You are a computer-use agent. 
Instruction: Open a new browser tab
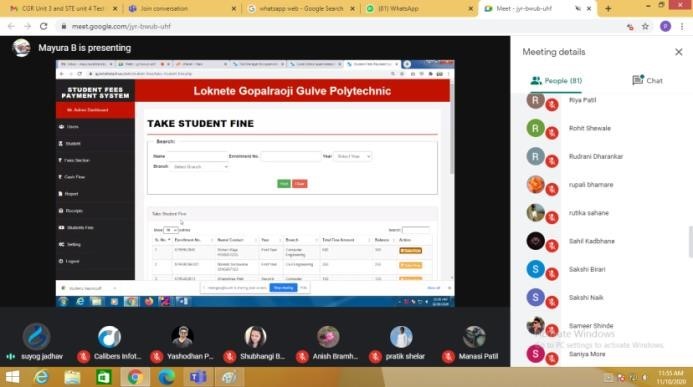click(608, 8)
